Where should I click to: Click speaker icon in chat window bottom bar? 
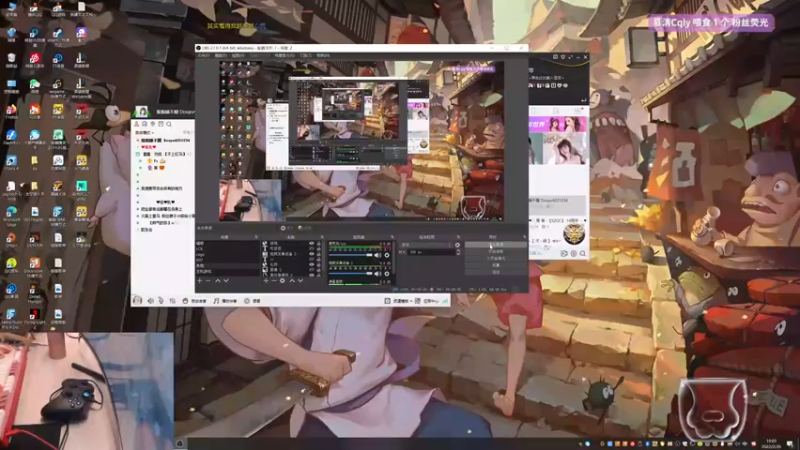[150, 301]
